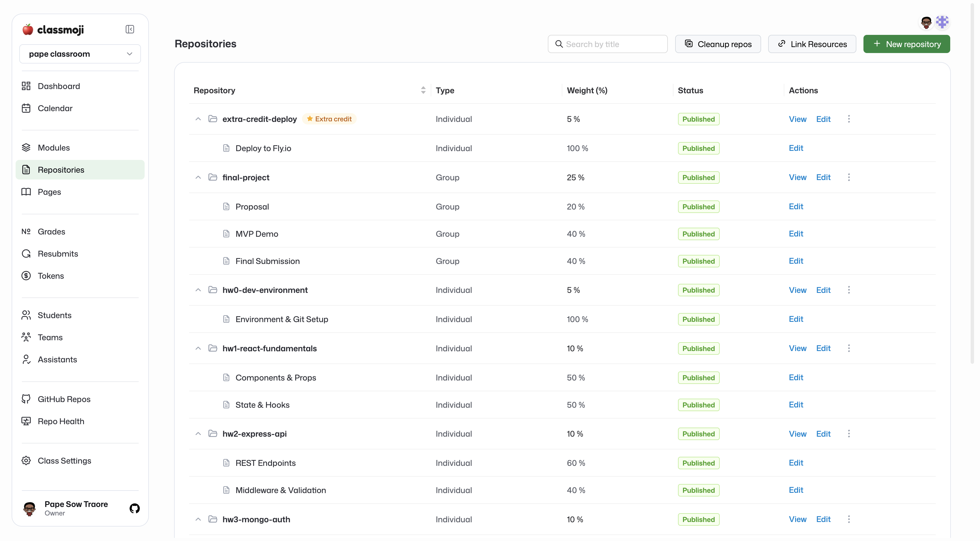This screenshot has width=980, height=541.
Task: Open the Calendar page
Action: [80, 108]
